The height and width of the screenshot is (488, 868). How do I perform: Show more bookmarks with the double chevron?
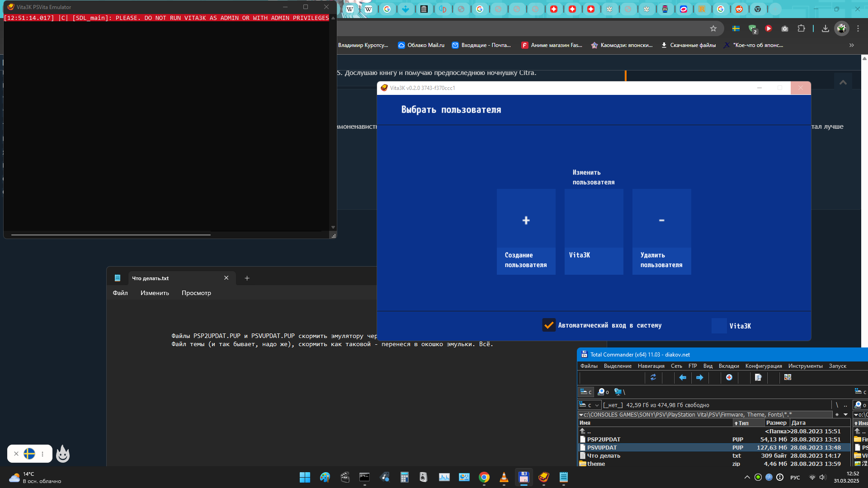click(852, 45)
